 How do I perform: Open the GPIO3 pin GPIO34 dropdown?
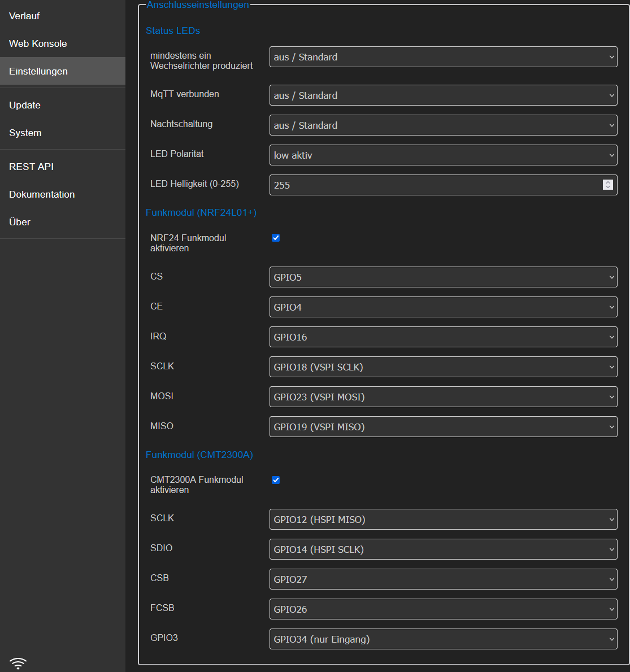pyautogui.click(x=443, y=639)
